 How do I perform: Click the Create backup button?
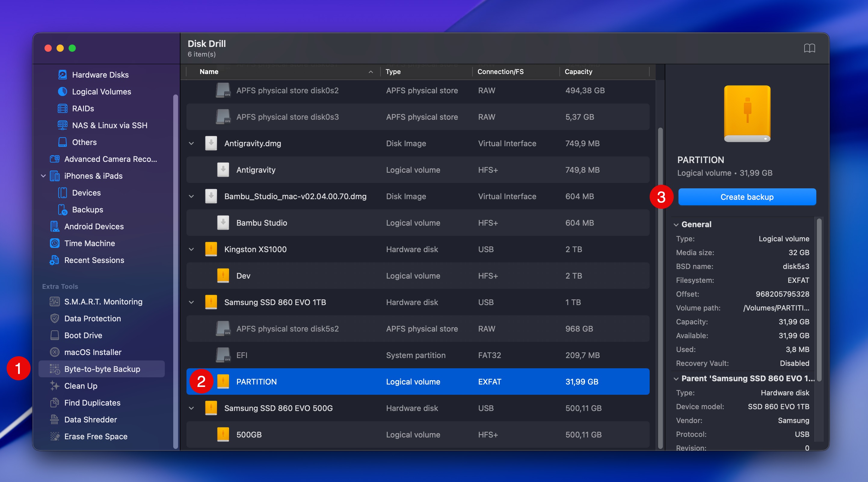[747, 197]
